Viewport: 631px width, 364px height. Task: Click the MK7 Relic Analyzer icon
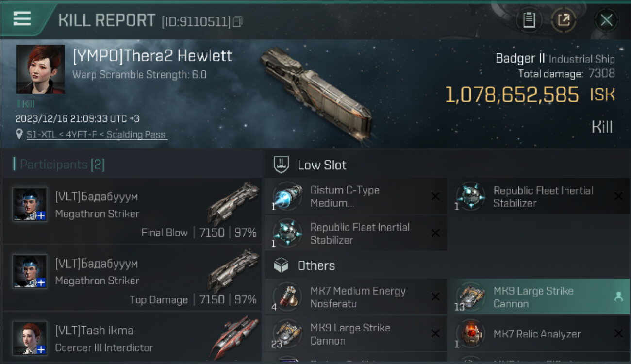[x=471, y=334]
